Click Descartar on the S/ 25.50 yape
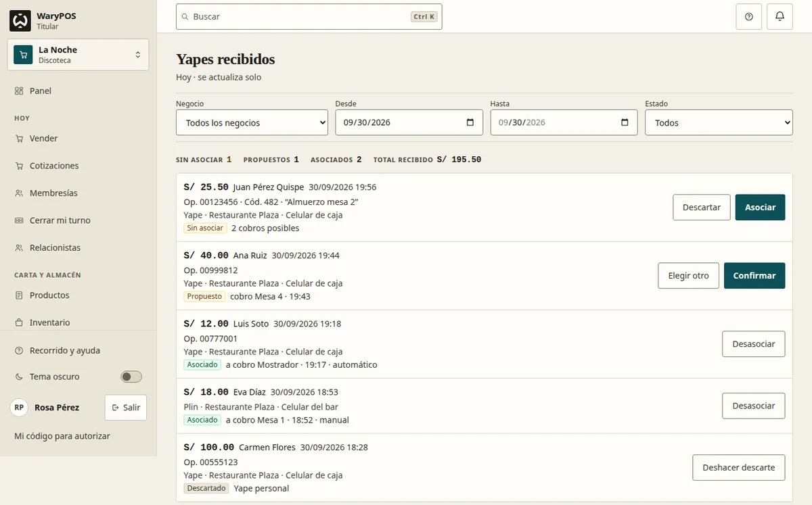 (702, 208)
